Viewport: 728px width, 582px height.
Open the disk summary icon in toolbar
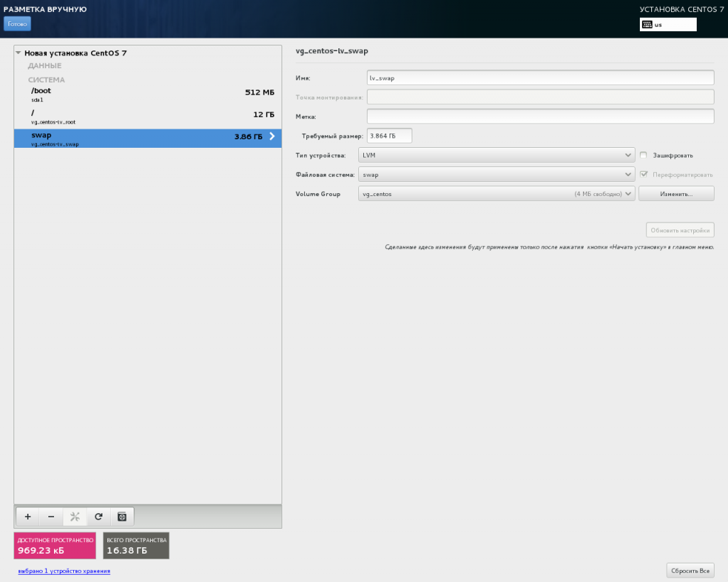click(x=122, y=517)
